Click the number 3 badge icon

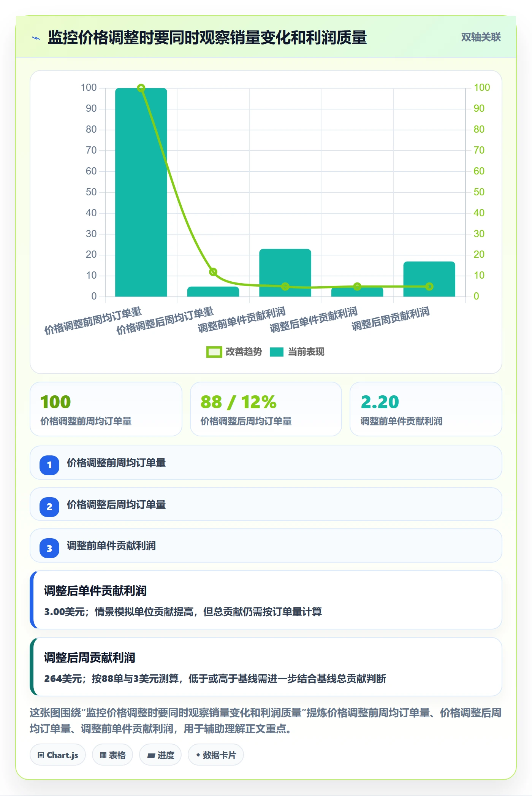pos(49,548)
